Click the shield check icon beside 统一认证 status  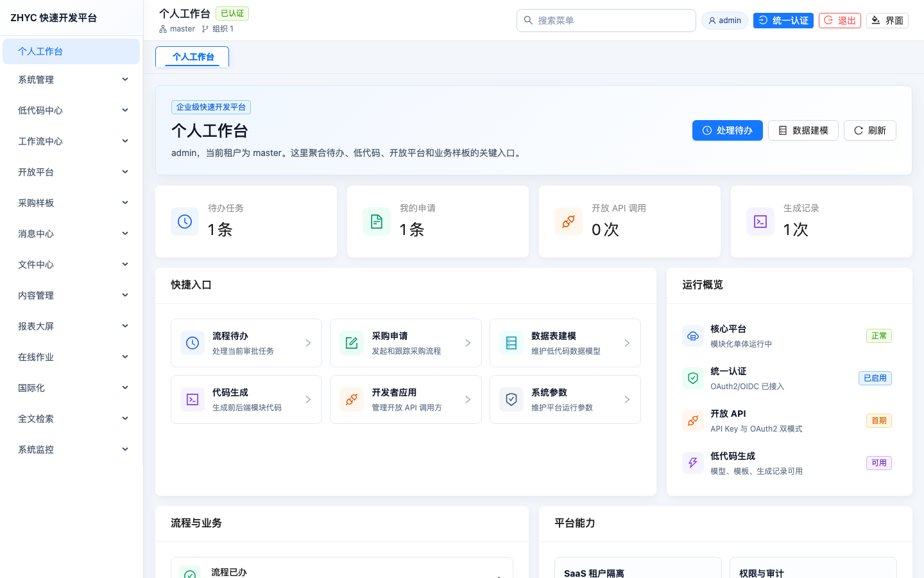pyautogui.click(x=693, y=378)
